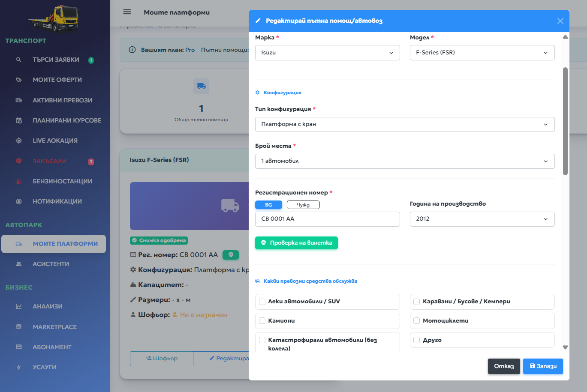Click the registration number input field
587x392 pixels.
tap(328, 219)
